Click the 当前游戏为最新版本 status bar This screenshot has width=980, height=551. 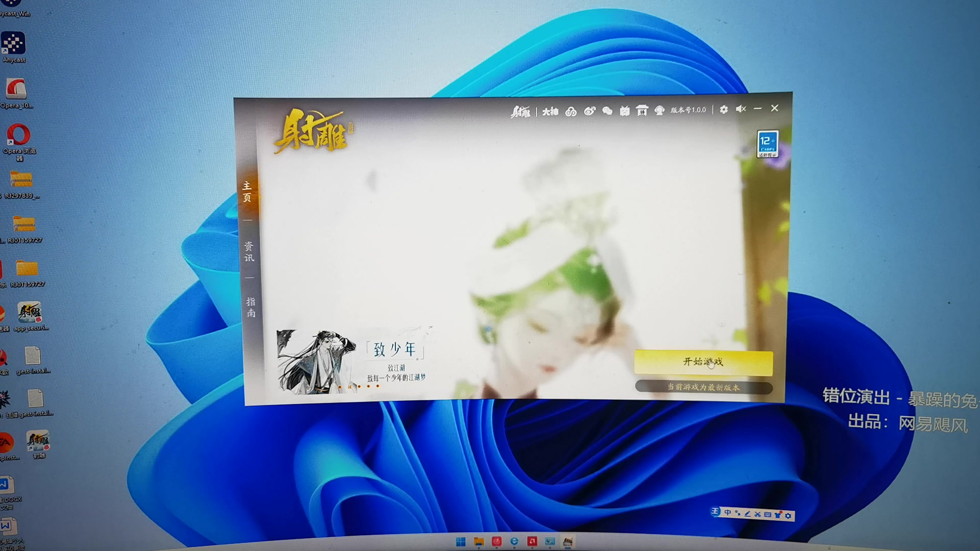[x=703, y=387]
